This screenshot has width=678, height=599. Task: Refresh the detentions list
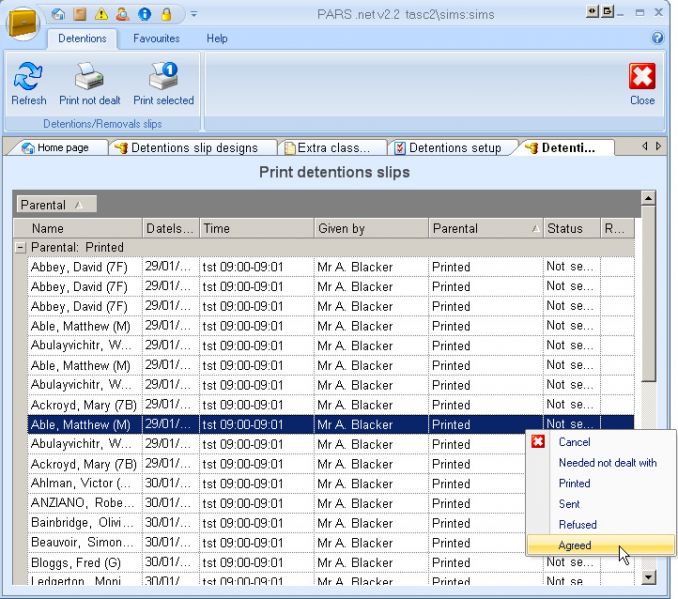point(29,84)
